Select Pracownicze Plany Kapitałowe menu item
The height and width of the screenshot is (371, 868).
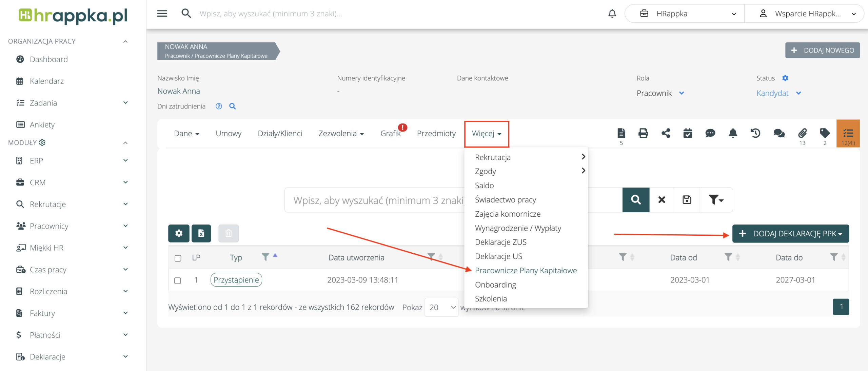pyautogui.click(x=526, y=271)
